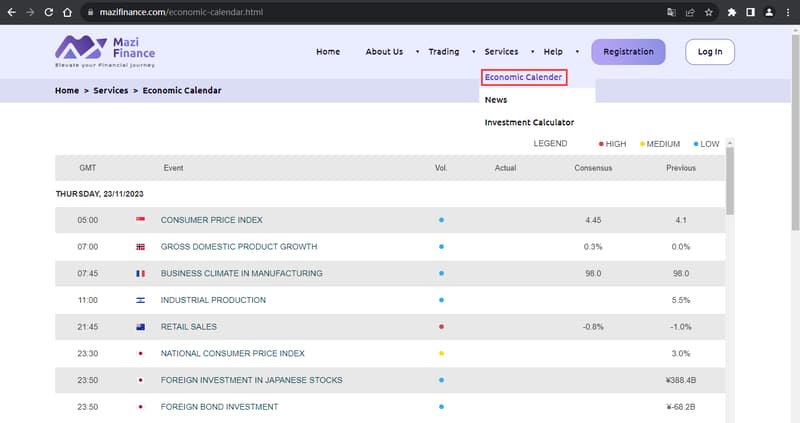Click the share page icon in address bar
The height and width of the screenshot is (423, 800).
(x=690, y=12)
